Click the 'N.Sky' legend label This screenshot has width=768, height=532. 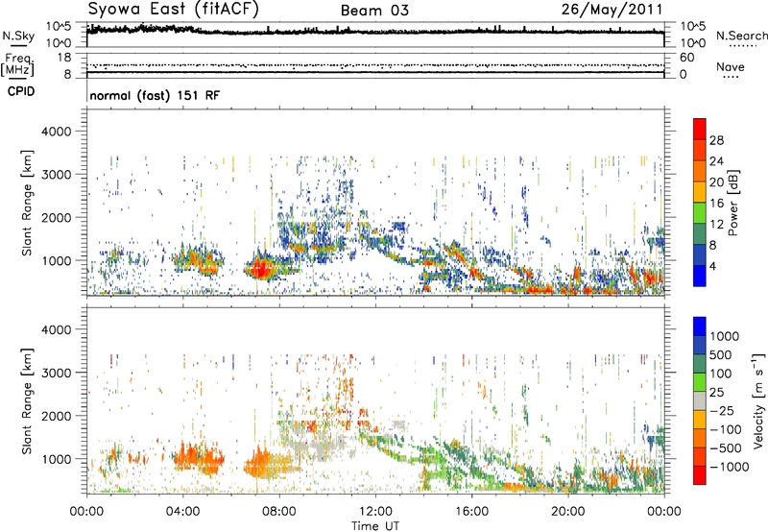click(18, 36)
